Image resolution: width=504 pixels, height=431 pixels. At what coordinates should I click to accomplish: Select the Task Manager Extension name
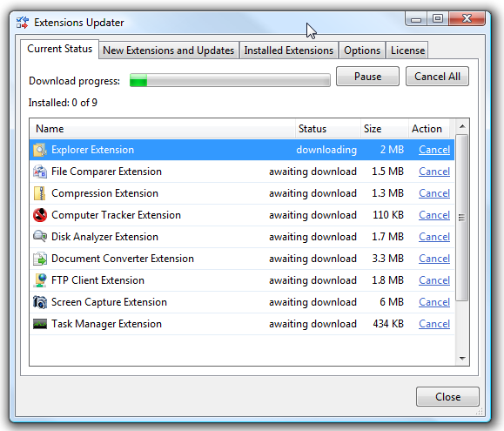click(x=106, y=324)
